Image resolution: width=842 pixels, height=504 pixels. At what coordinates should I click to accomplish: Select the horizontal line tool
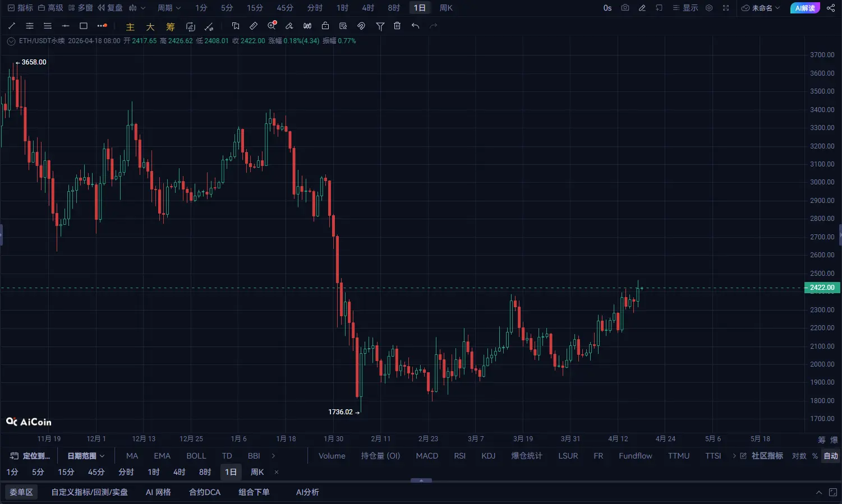66,26
